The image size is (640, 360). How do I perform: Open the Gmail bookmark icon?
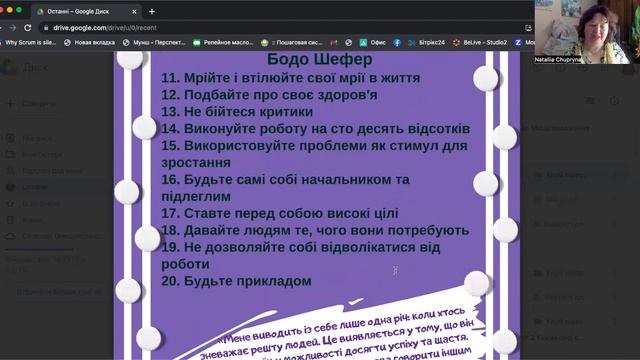pyautogui.click(x=334, y=42)
